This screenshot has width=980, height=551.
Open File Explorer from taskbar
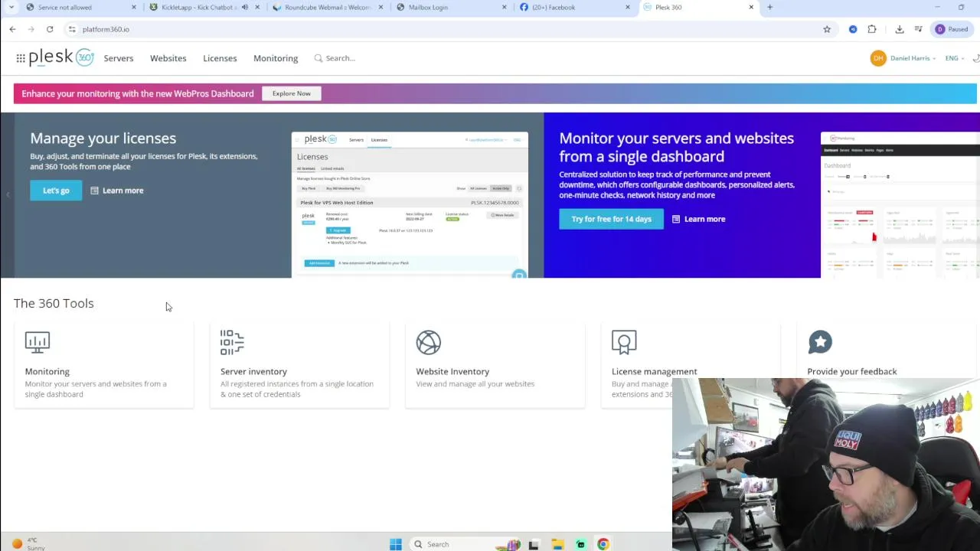click(x=557, y=544)
